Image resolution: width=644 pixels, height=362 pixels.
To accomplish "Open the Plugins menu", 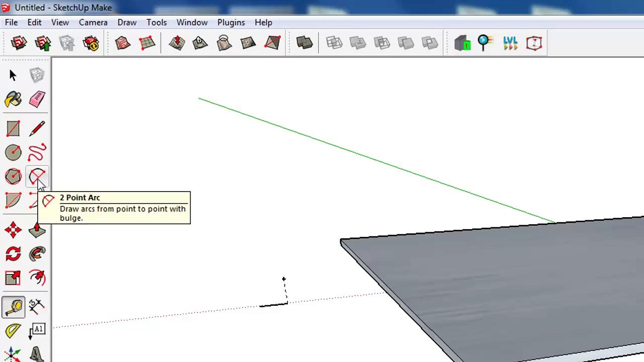I will (231, 23).
